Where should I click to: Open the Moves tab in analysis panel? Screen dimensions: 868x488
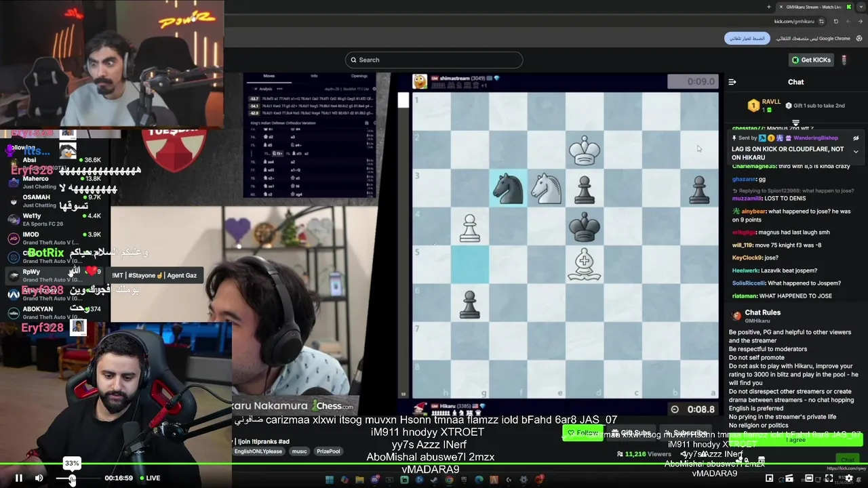pos(269,76)
